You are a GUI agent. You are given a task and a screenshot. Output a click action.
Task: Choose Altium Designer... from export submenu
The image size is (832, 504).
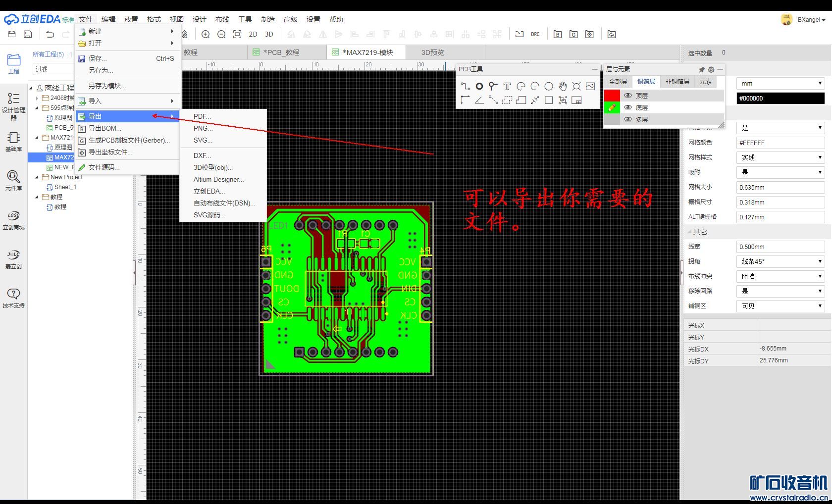click(218, 179)
